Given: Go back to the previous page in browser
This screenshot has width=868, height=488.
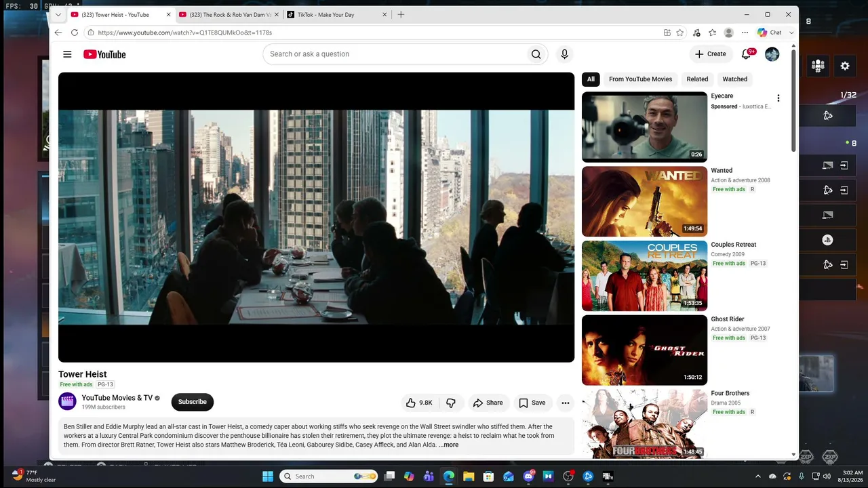Looking at the screenshot, I should point(58,33).
